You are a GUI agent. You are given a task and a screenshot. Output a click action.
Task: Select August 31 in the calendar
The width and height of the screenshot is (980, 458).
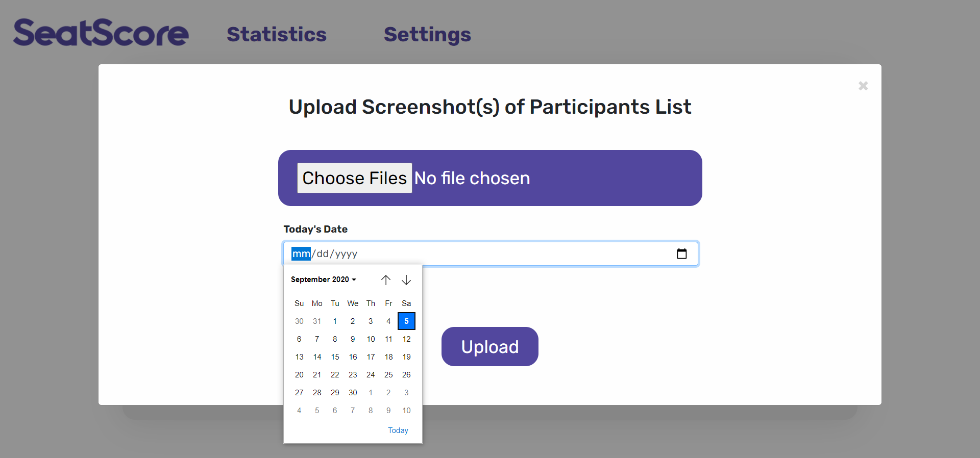[x=317, y=321]
